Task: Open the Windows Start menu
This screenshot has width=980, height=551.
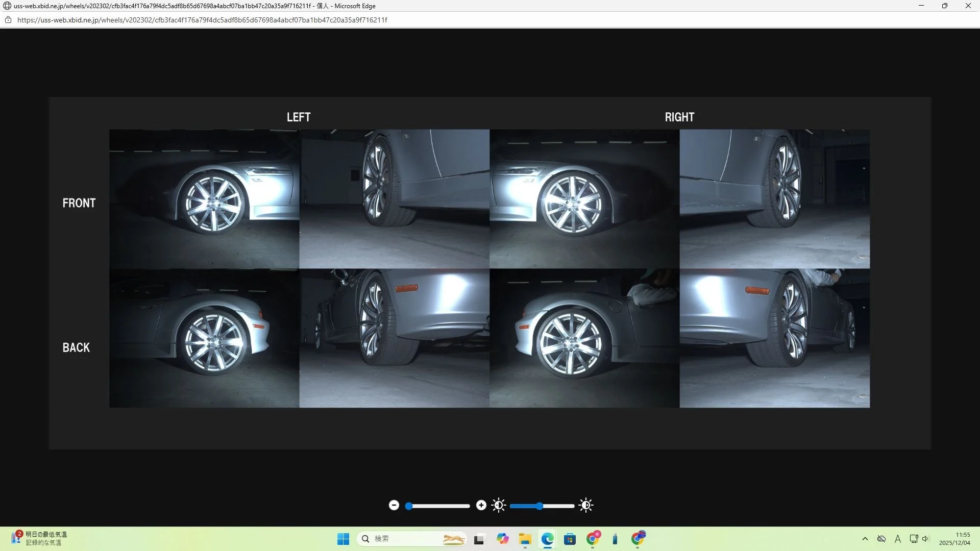Action: click(x=343, y=539)
